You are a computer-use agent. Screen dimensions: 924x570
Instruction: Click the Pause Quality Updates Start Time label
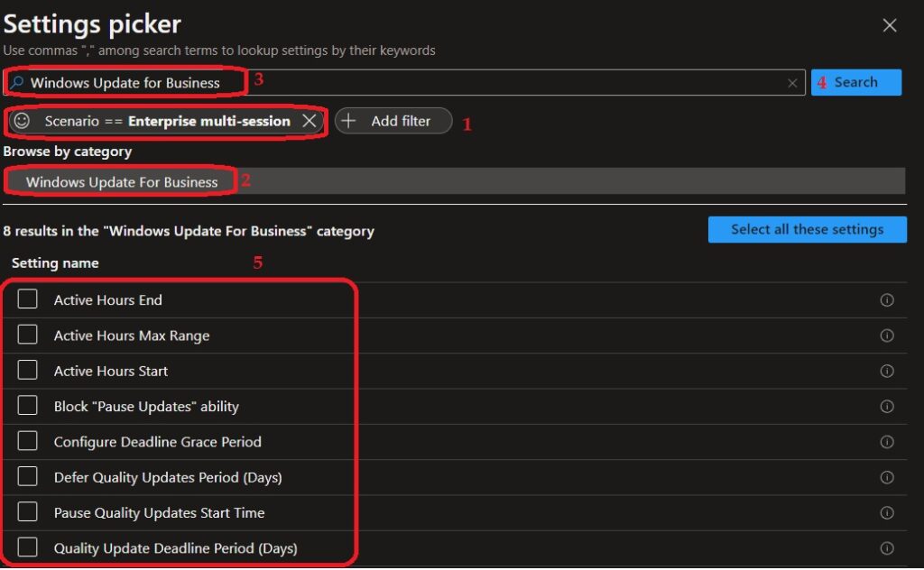pos(159,512)
